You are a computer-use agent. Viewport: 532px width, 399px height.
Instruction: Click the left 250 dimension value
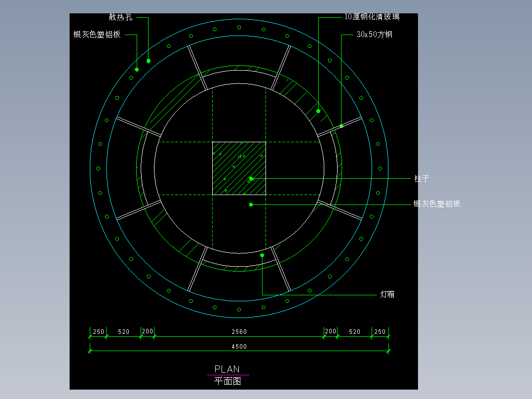coord(98,331)
